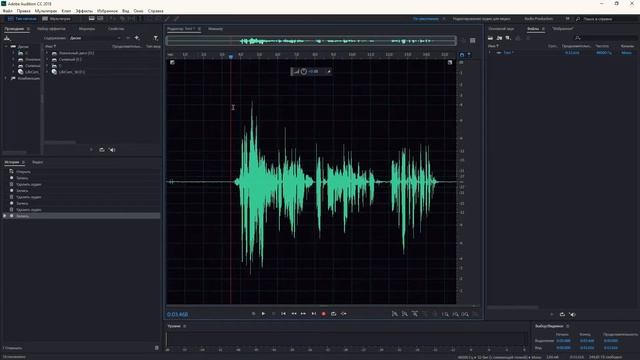
Task: Click the Fast Forward button
Action: point(304,314)
